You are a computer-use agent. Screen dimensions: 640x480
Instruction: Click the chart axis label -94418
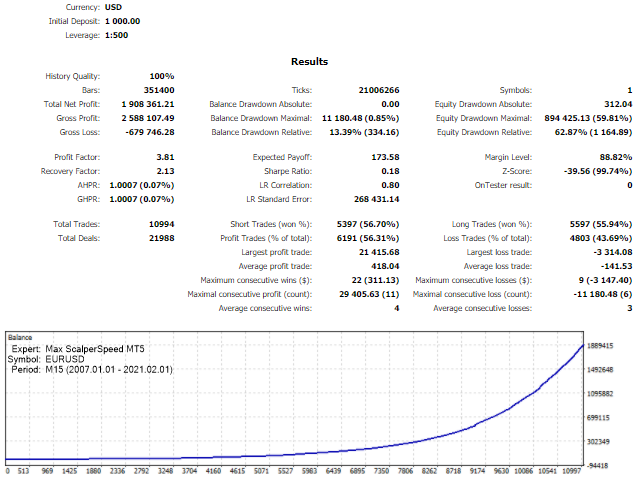[x=597, y=466]
